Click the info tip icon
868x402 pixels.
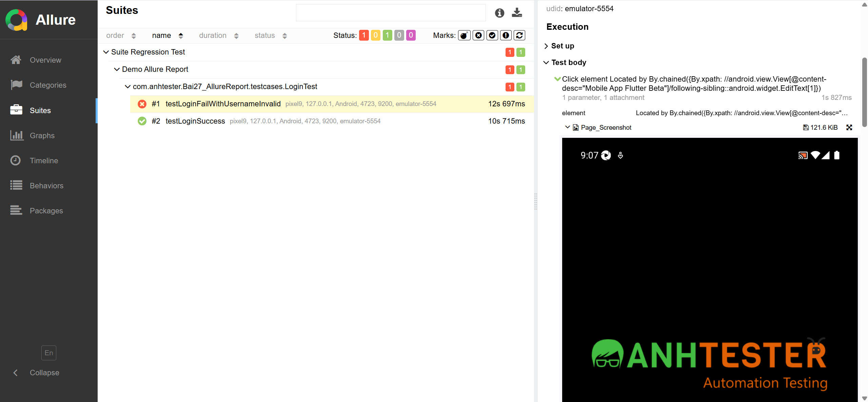coord(499,13)
